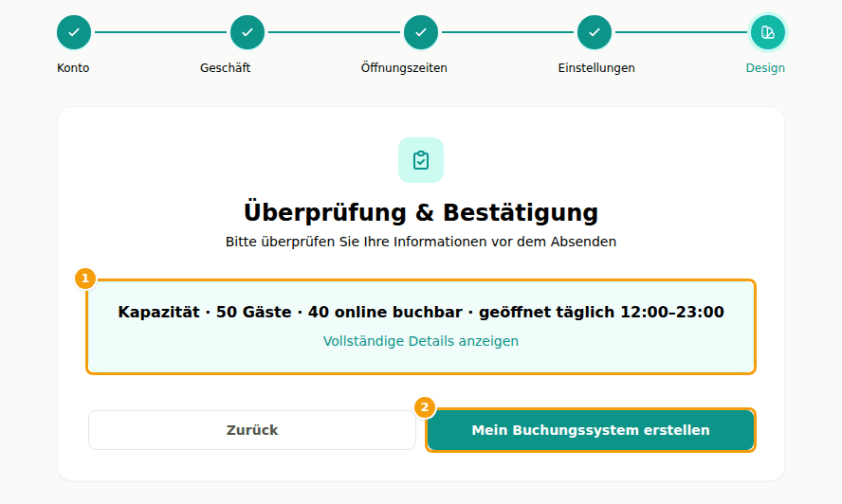The image size is (842, 504).
Task: Click the Design step palette icon
Action: [767, 32]
